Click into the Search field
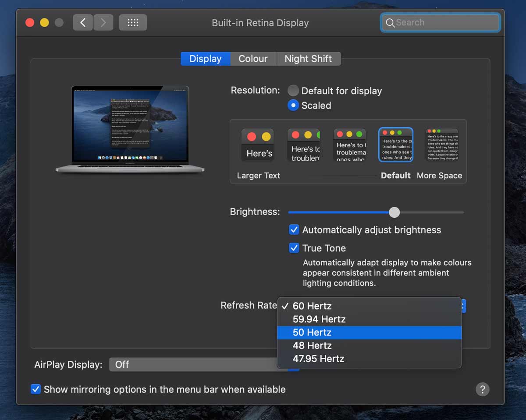Viewport: 526px width, 420px height. pos(441,23)
